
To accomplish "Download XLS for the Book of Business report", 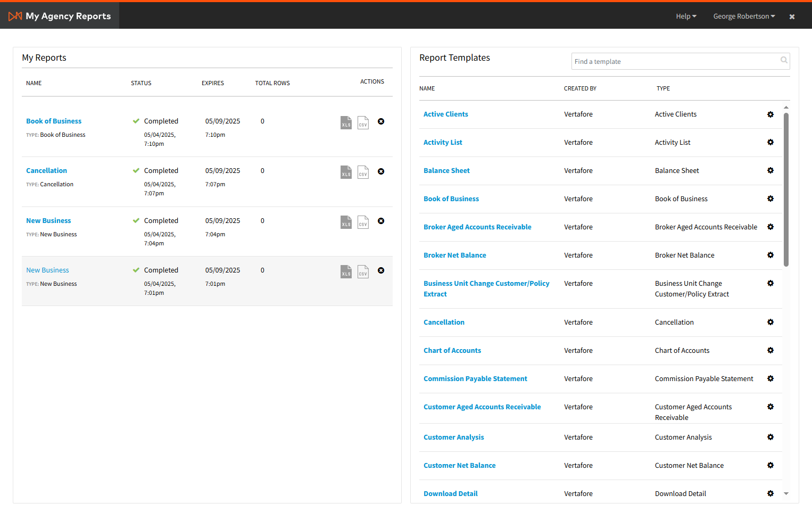I will tap(346, 122).
